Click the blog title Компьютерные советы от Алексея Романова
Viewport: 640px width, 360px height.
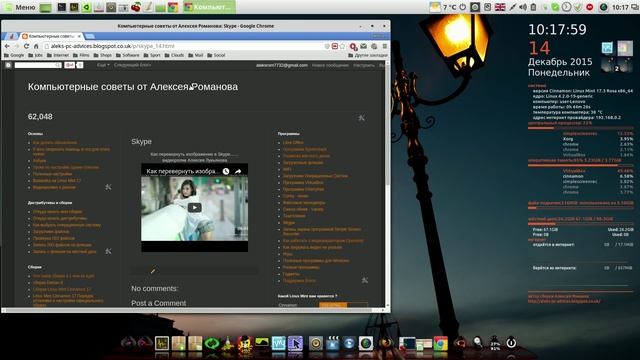[x=133, y=87]
